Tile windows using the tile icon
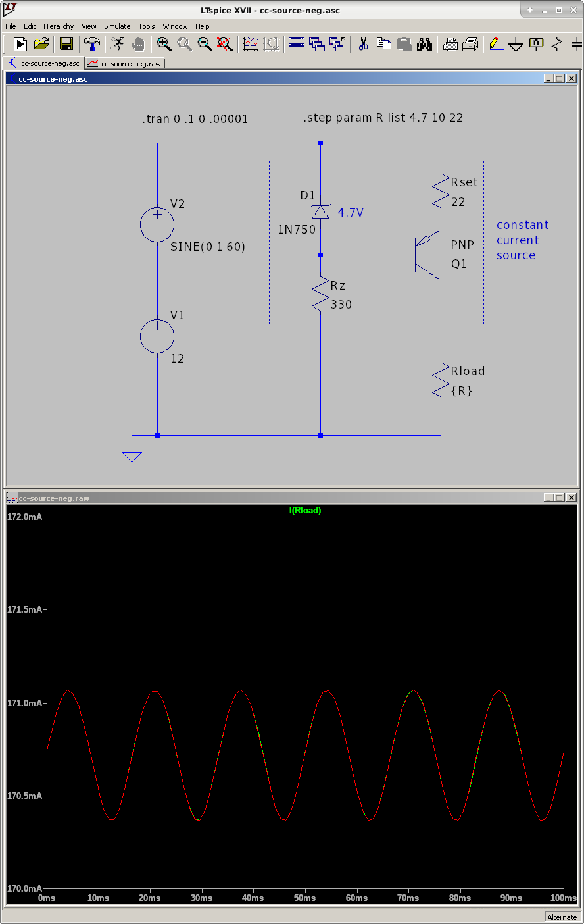This screenshot has height=924, width=584. point(297,44)
